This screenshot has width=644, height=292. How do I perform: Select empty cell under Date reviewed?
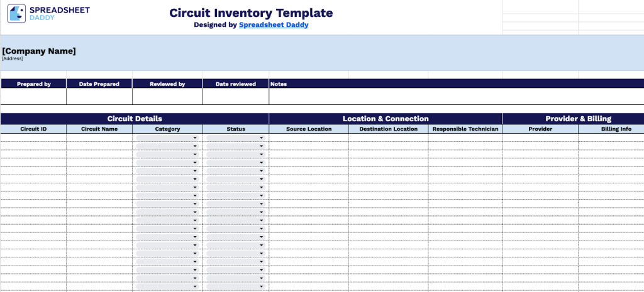click(x=235, y=96)
